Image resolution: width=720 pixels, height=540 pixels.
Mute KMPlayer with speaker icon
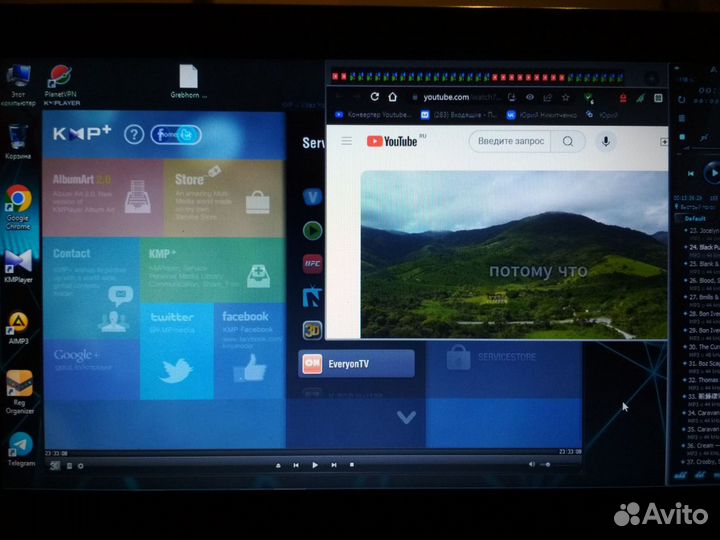pos(531,464)
